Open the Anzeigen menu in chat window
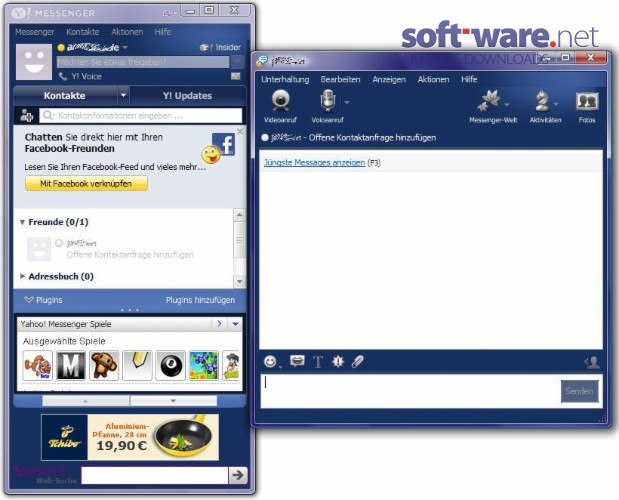The image size is (619, 500). click(x=389, y=79)
